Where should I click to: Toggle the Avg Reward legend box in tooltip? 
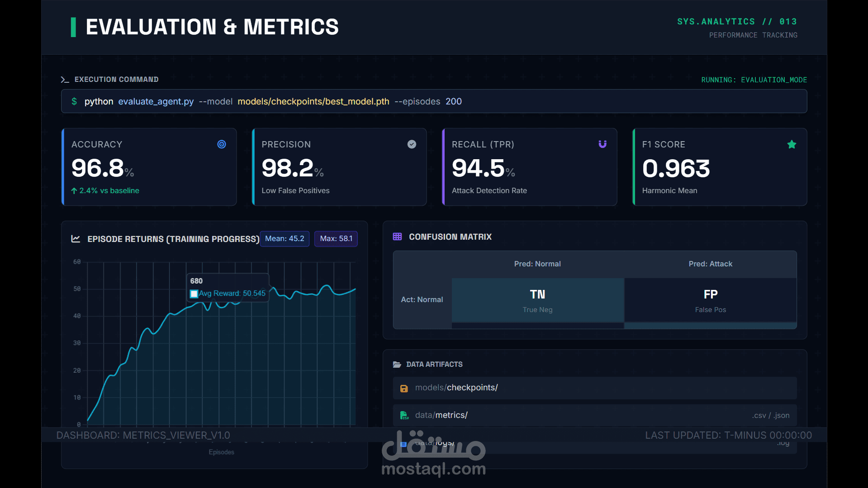pyautogui.click(x=194, y=294)
